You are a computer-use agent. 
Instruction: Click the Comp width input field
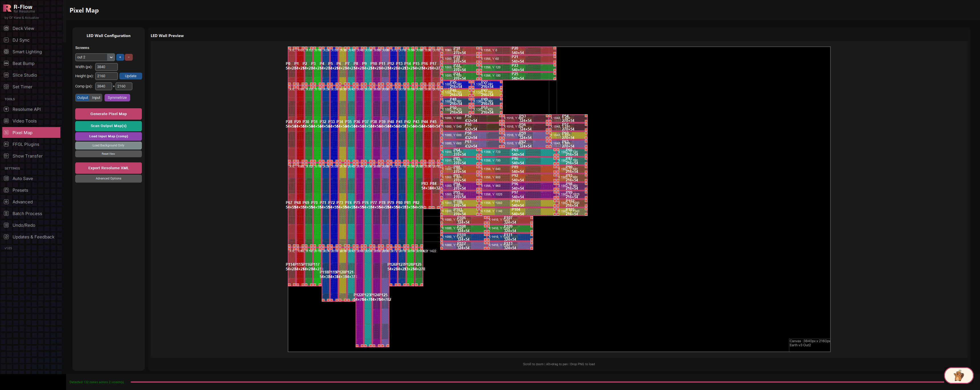pos(103,86)
